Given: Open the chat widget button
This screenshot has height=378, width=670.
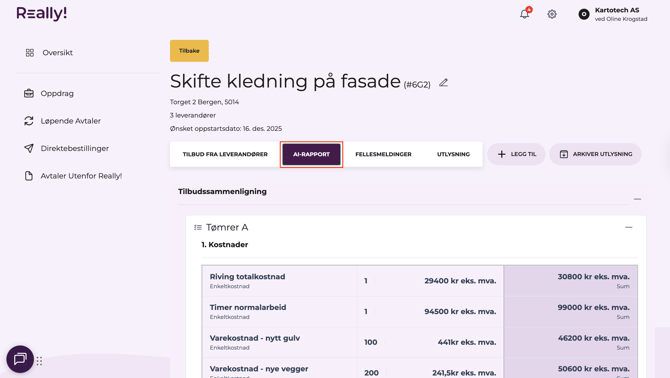Looking at the screenshot, I should 20,359.
